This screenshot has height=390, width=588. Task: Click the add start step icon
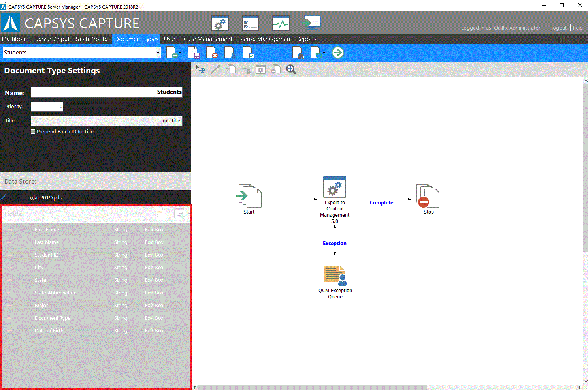[x=231, y=69]
